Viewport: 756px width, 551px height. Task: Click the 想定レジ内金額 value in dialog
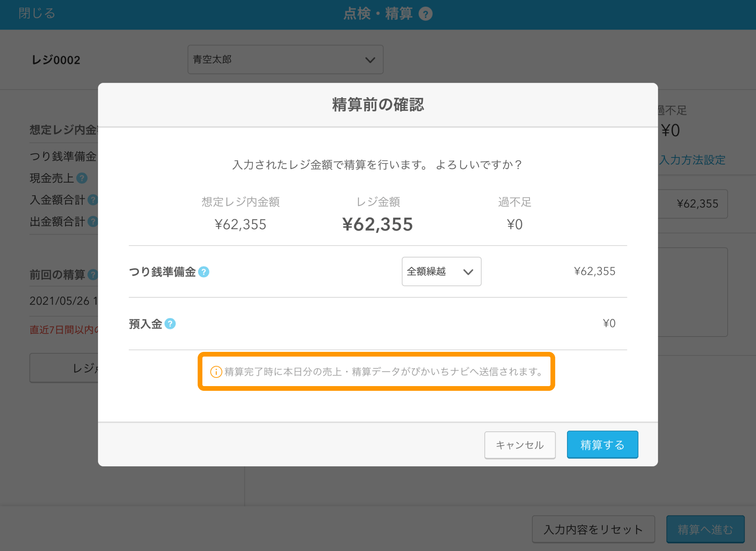coord(241,224)
